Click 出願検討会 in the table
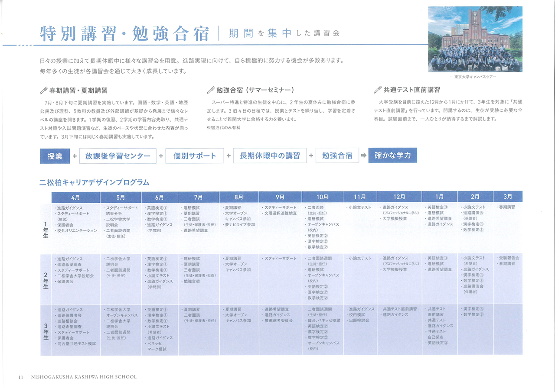 coord(359,321)
